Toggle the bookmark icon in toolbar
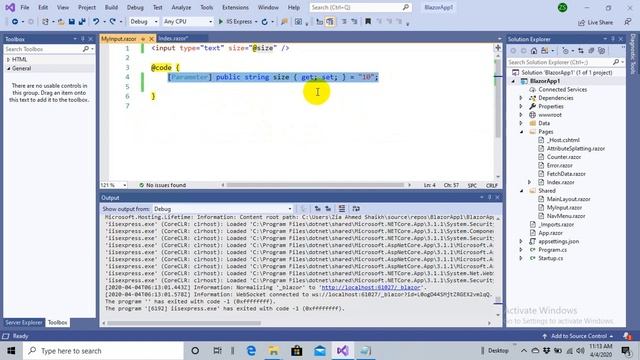640x360 pixels. click(x=368, y=22)
